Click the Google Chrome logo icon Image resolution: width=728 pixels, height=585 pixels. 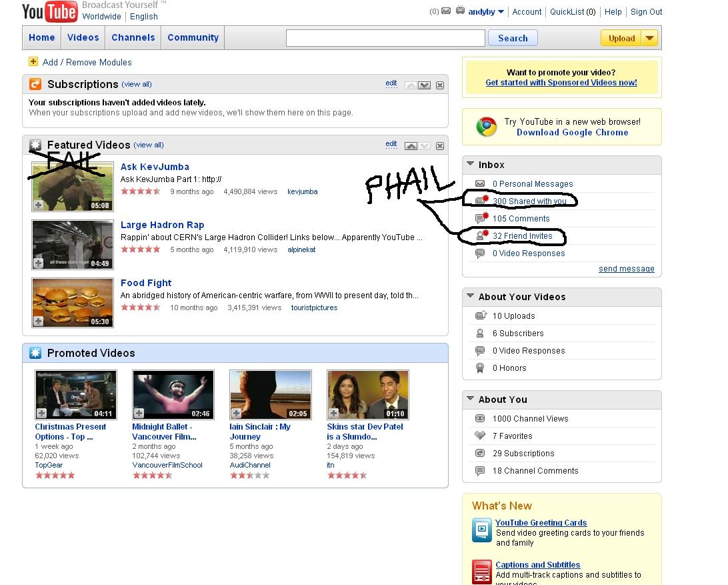tap(487, 126)
